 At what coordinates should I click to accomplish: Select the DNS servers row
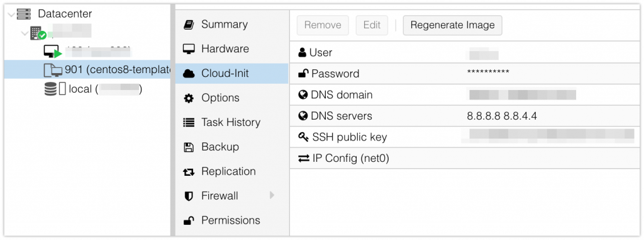coord(467,116)
